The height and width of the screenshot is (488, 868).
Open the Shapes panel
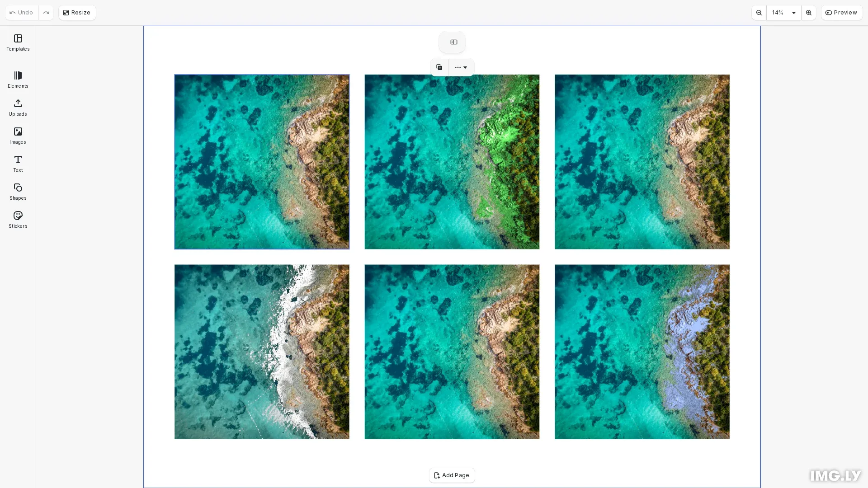click(18, 192)
